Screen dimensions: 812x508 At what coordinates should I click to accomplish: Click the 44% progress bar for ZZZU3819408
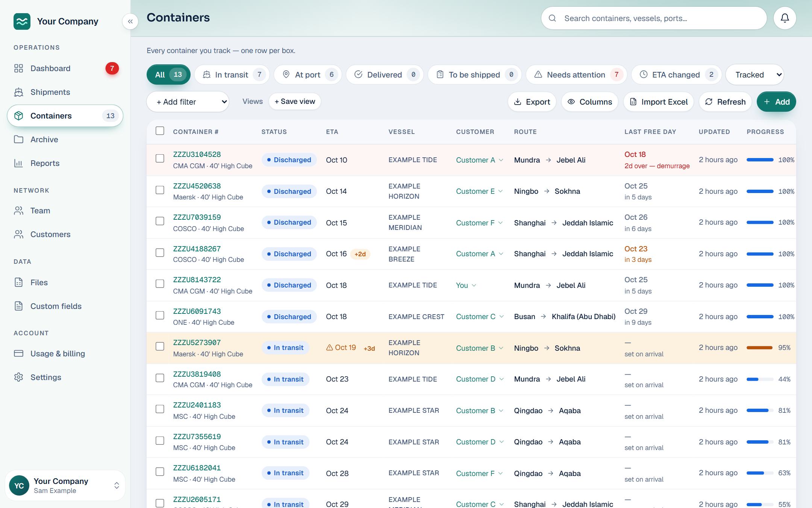tap(760, 379)
